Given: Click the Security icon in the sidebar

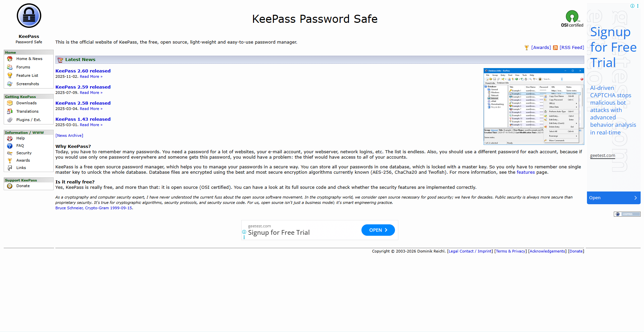Looking at the screenshot, I should coord(10,153).
